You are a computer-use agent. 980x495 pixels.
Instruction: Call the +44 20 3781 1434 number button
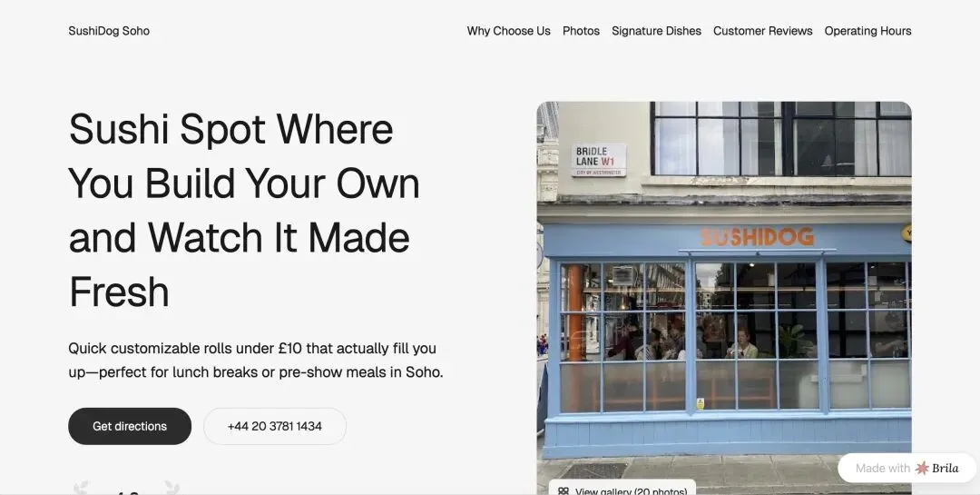point(275,426)
